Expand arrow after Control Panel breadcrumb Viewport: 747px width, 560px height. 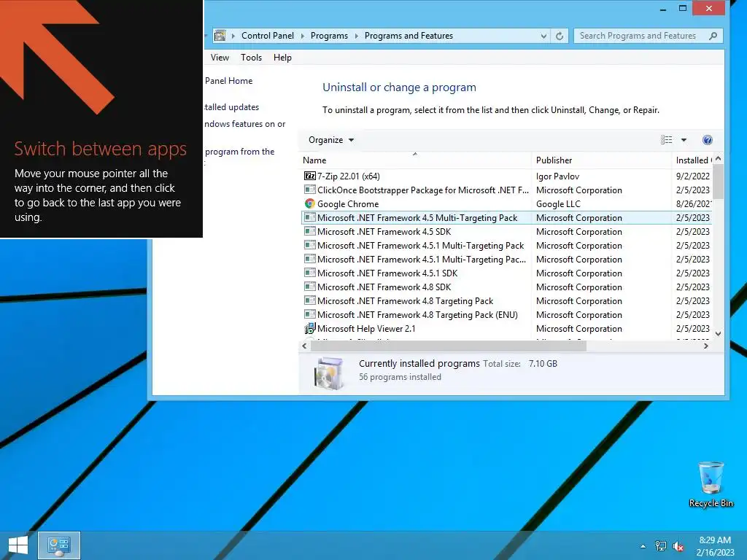pyautogui.click(x=303, y=36)
